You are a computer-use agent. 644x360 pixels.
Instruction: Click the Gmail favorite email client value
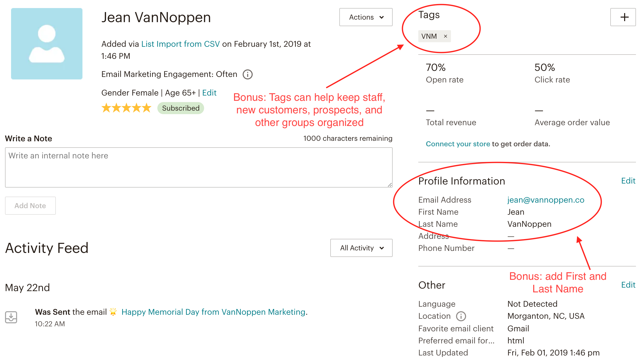pyautogui.click(x=518, y=329)
